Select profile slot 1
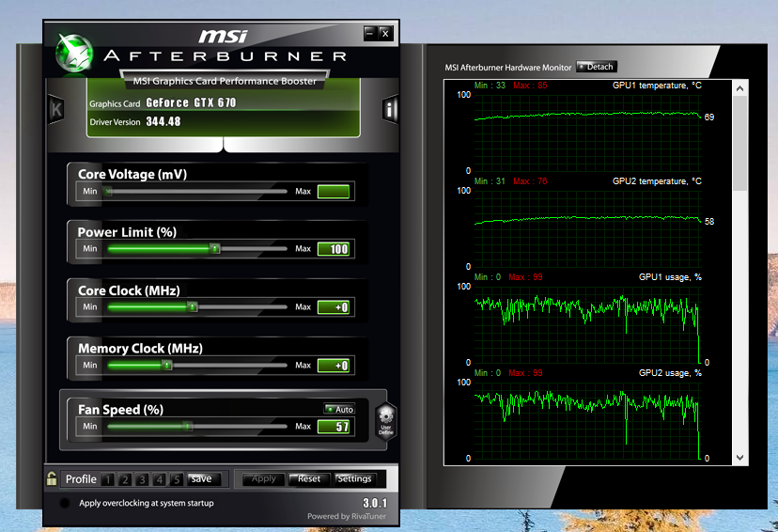Screen dimensions: 778x532 point(108,479)
